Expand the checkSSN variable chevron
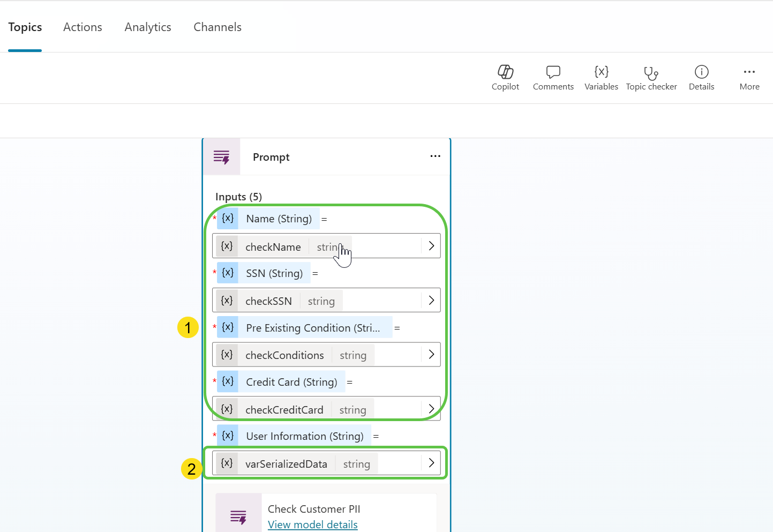Viewport: 773px width, 532px height. (431, 300)
